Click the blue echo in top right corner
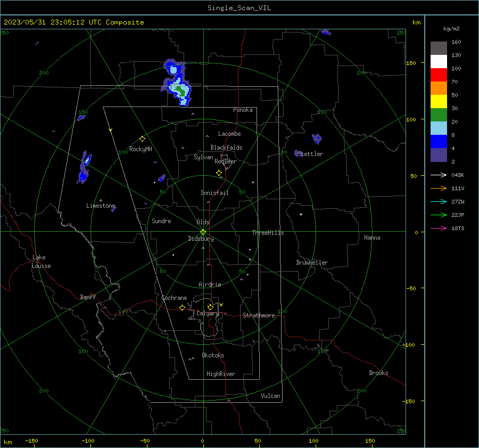479x448 pixels. [326, 32]
